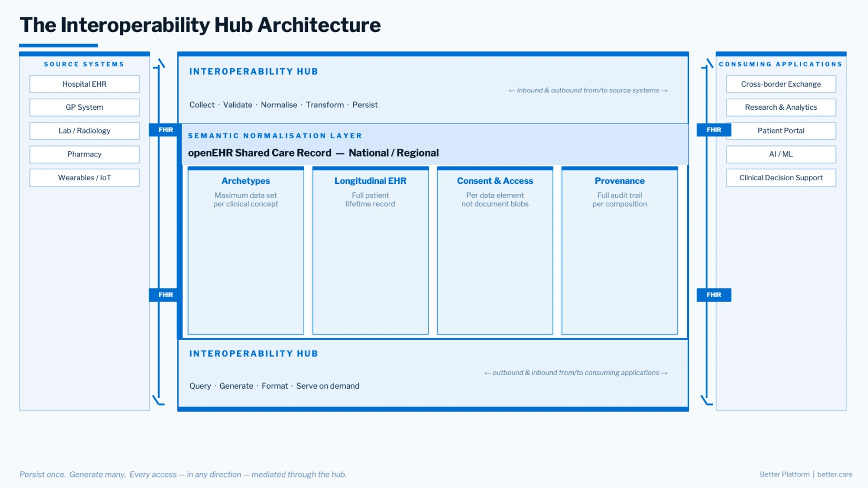The height and width of the screenshot is (488, 868).
Task: Click the Clinical Decision Support box
Action: click(x=781, y=178)
